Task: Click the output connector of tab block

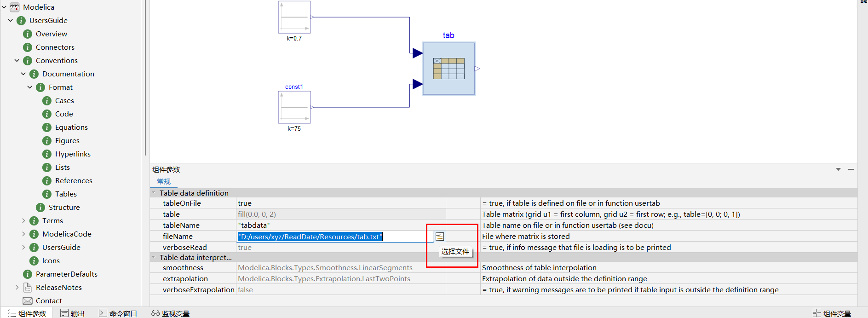Action: 477,69
